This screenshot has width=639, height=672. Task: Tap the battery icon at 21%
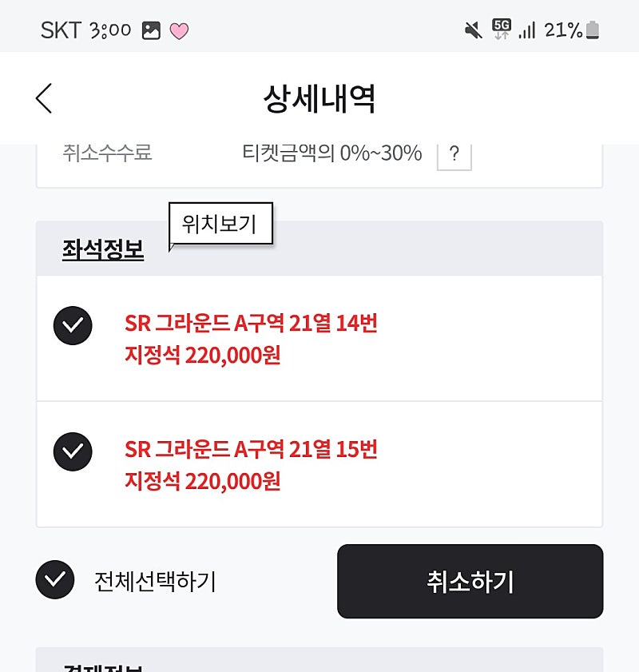point(592,30)
